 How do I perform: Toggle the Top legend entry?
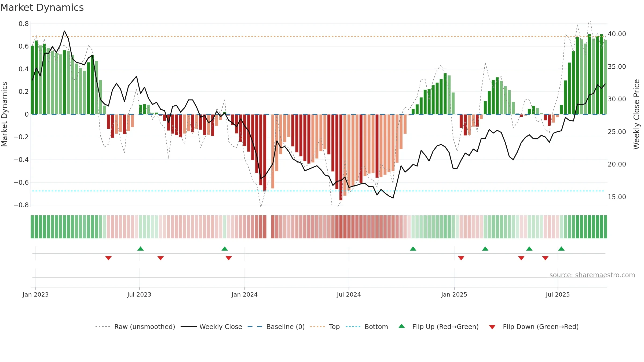[325, 327]
